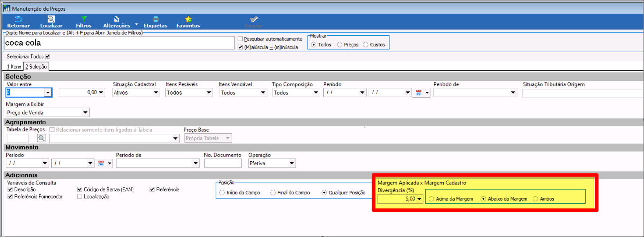The height and width of the screenshot is (237, 644).
Task: Choose Preços in Mostrar group
Action: [339, 45]
